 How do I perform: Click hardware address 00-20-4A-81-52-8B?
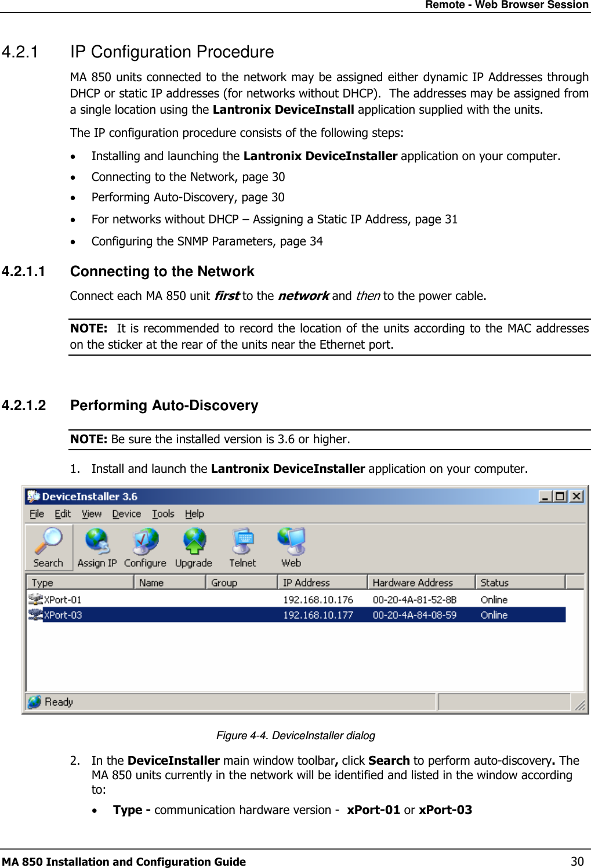[x=415, y=599]
